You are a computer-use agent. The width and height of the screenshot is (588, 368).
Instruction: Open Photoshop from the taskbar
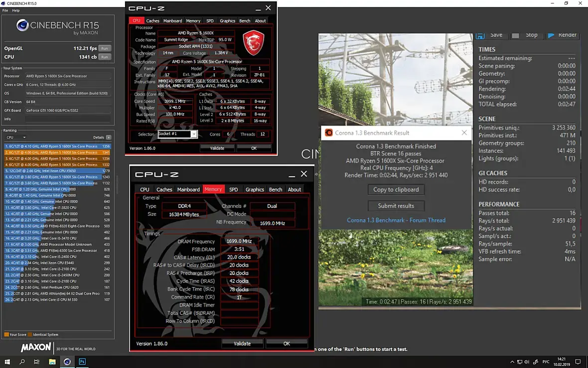tap(82, 362)
